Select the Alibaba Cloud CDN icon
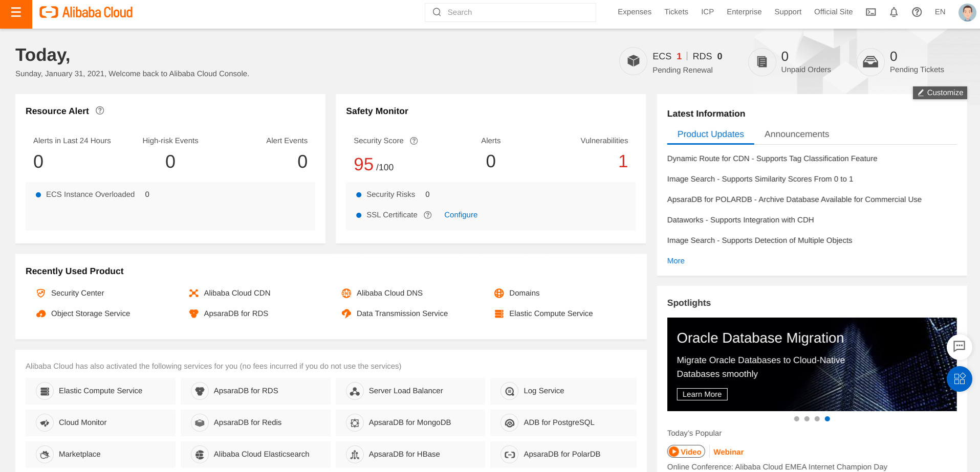The width and height of the screenshot is (980, 472). (x=194, y=293)
